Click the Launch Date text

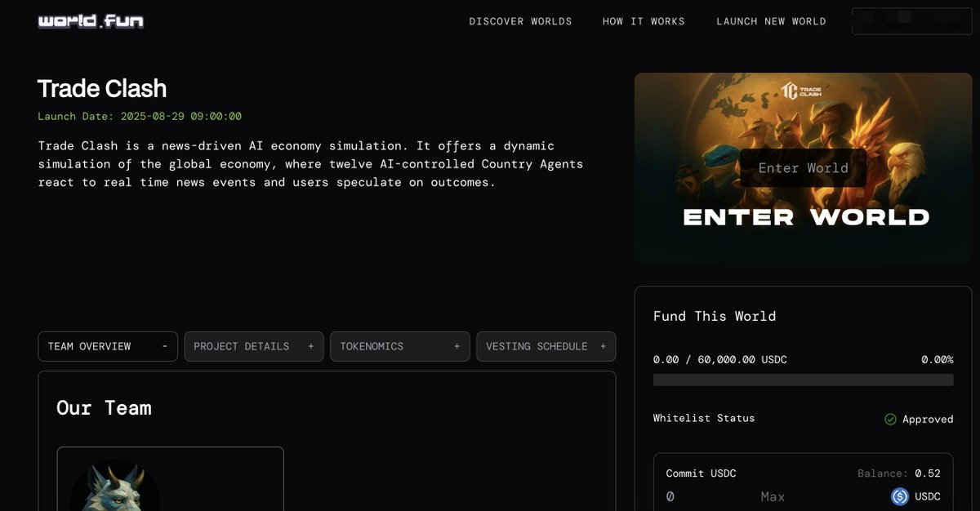(x=140, y=117)
